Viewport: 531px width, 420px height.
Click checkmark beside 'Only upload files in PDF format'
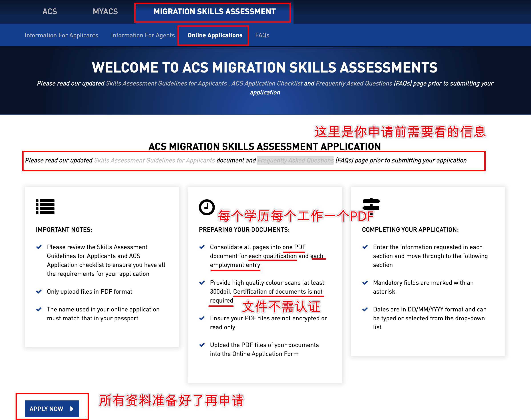pyautogui.click(x=39, y=292)
